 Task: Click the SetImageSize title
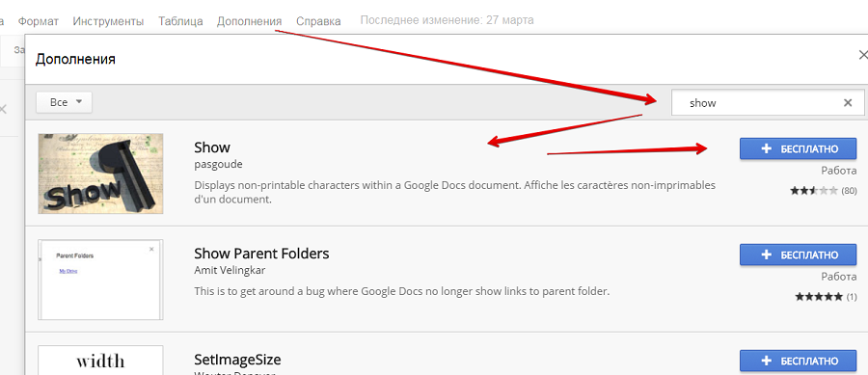coord(237,360)
